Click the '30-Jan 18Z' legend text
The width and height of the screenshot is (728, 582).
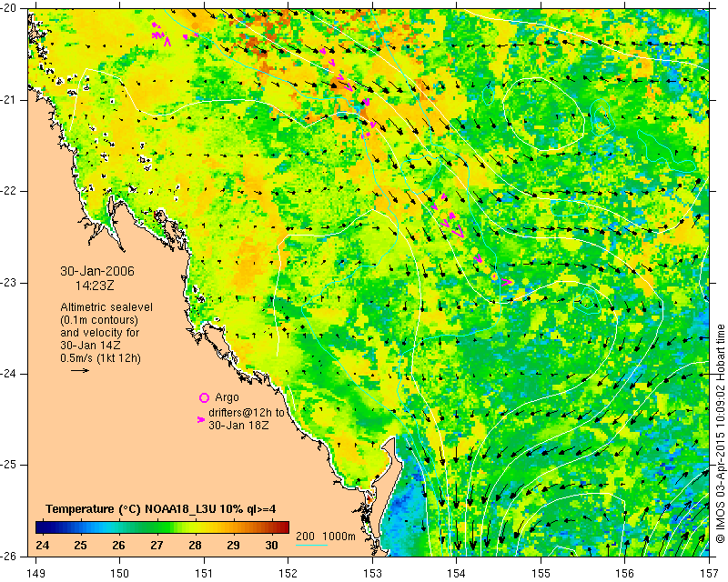click(x=238, y=425)
